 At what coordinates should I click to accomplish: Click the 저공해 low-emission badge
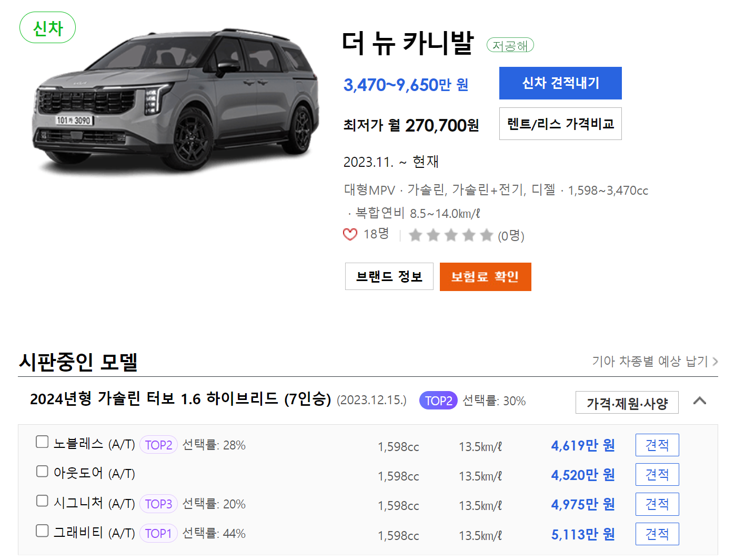click(510, 45)
